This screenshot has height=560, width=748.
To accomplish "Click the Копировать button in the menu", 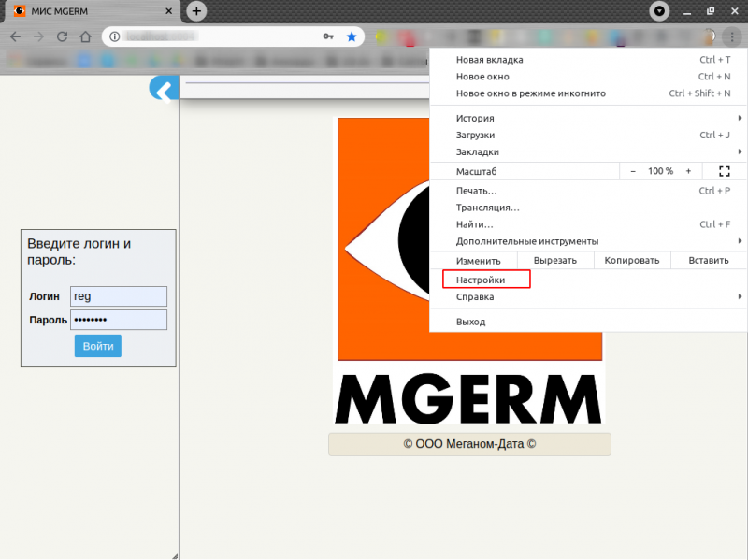I will pyautogui.click(x=632, y=261).
